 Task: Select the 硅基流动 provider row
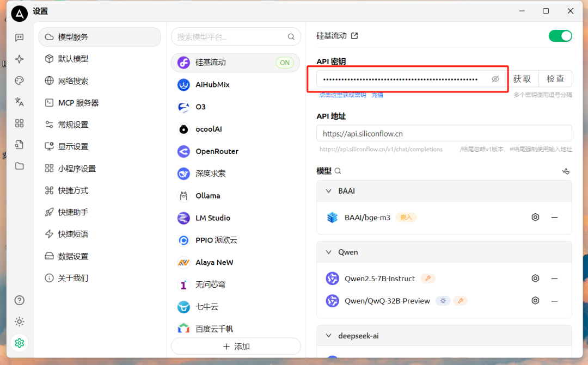(236, 63)
